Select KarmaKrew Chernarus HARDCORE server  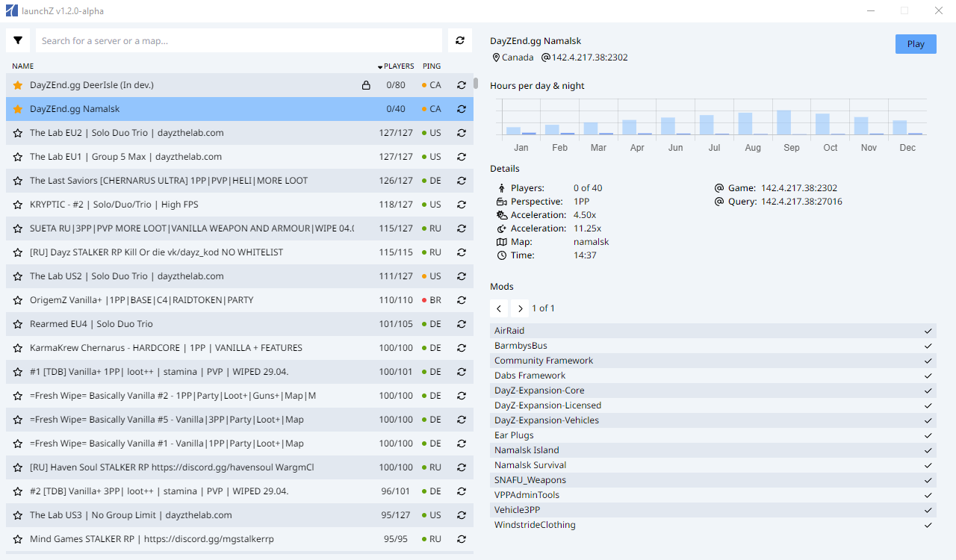click(x=239, y=348)
